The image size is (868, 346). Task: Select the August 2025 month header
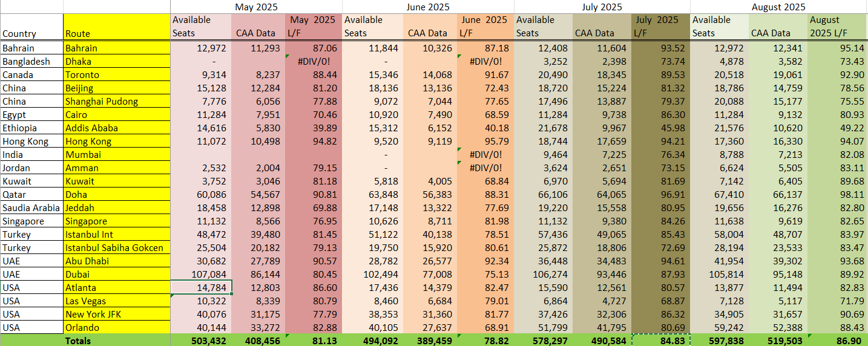click(778, 7)
